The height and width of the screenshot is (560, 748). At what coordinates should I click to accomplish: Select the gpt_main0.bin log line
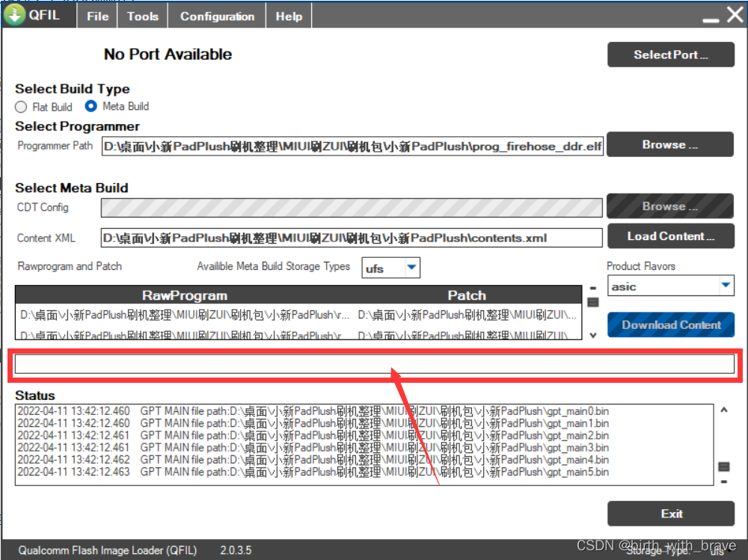point(313,411)
